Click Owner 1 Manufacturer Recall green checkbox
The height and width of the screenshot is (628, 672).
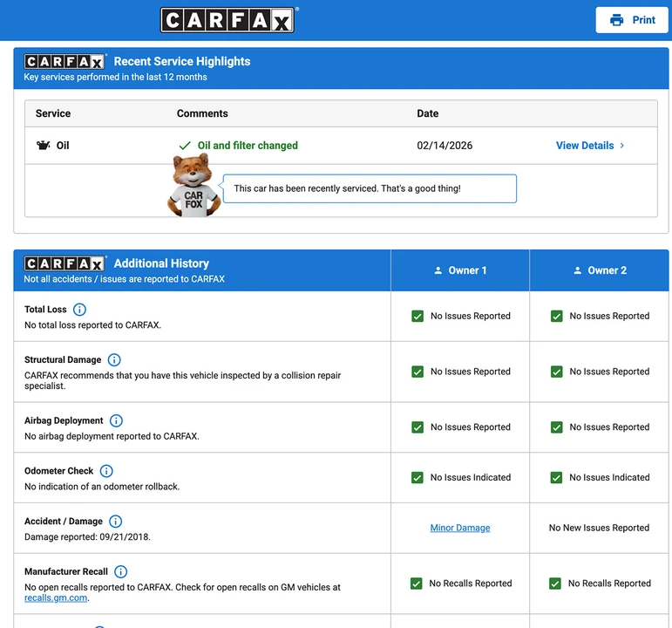click(416, 584)
